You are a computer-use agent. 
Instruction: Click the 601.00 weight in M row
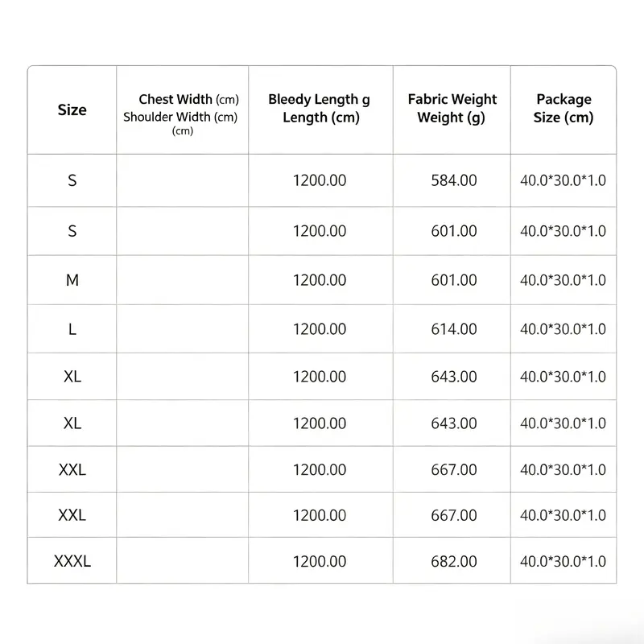[x=454, y=280]
